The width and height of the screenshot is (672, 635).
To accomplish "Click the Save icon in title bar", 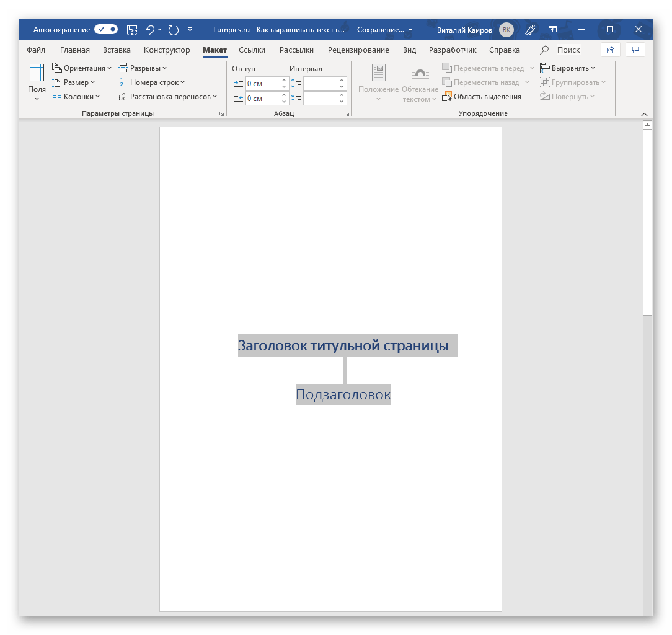I will point(131,29).
